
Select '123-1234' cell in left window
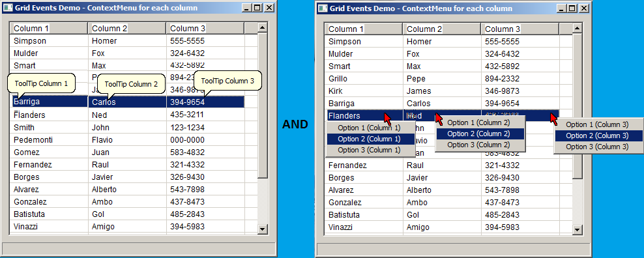(205, 127)
